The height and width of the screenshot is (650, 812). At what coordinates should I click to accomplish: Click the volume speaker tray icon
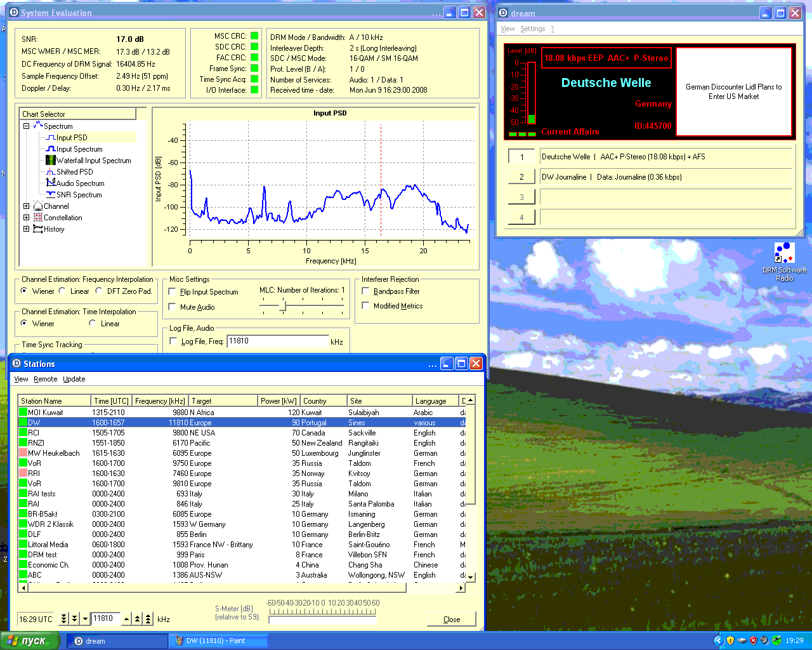point(764,640)
